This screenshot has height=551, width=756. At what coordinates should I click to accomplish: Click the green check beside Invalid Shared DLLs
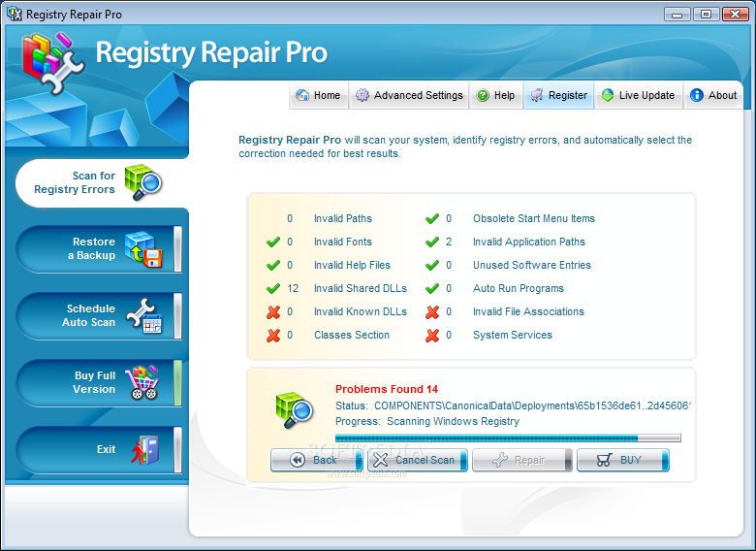point(273,288)
